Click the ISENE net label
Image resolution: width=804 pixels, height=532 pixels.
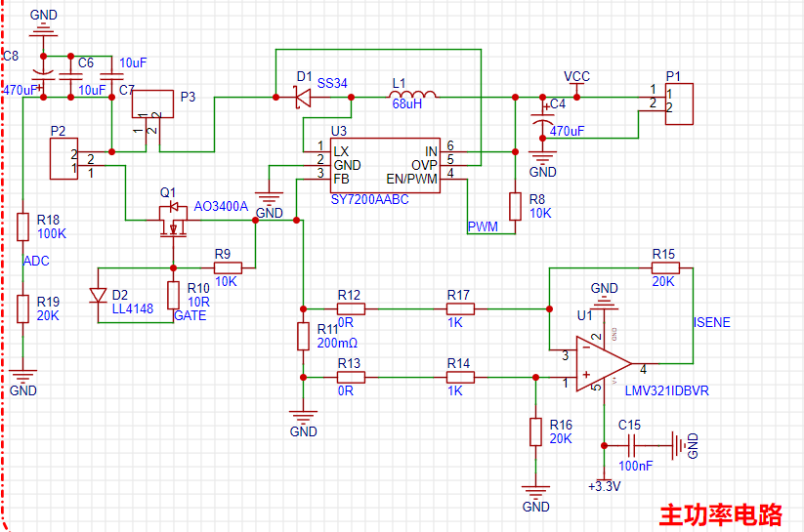(711, 323)
